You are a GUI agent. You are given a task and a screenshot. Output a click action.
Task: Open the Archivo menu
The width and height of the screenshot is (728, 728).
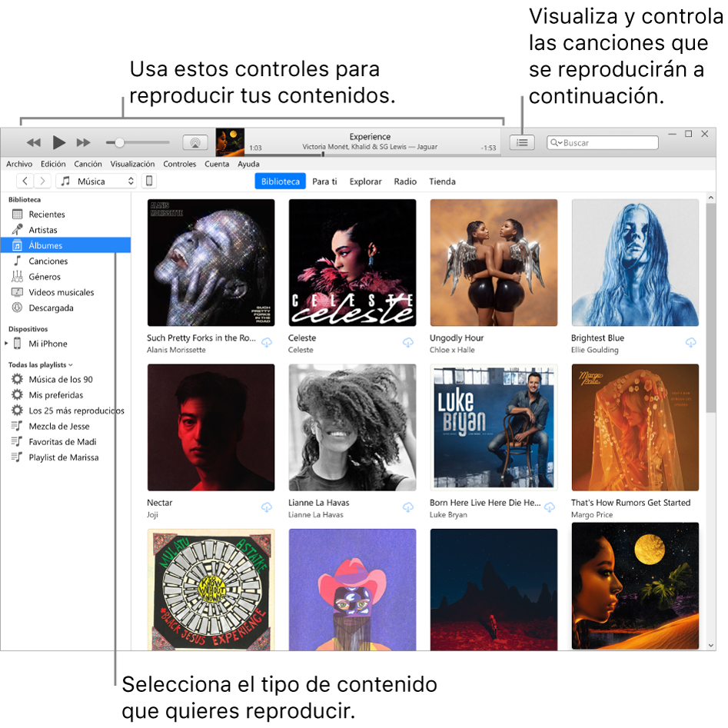[19, 164]
